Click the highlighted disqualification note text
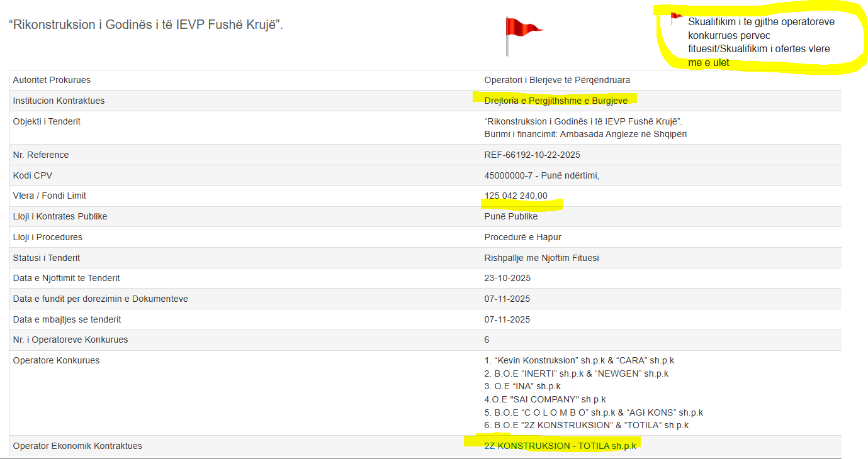Viewport: 868px width, 459px height. click(760, 42)
